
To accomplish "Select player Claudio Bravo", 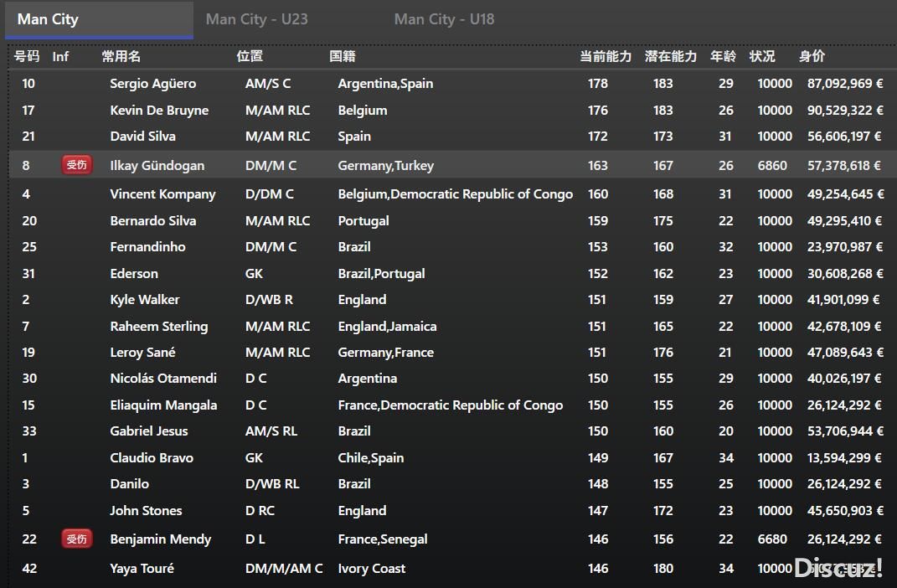I will pos(152,457).
